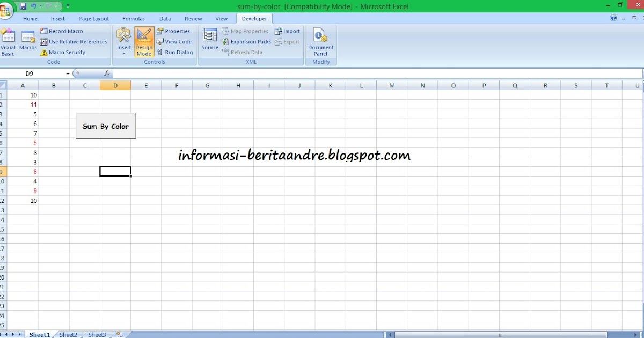The width and height of the screenshot is (644, 338).
Task: Click the Insert Function fx icon
Action: [107, 74]
